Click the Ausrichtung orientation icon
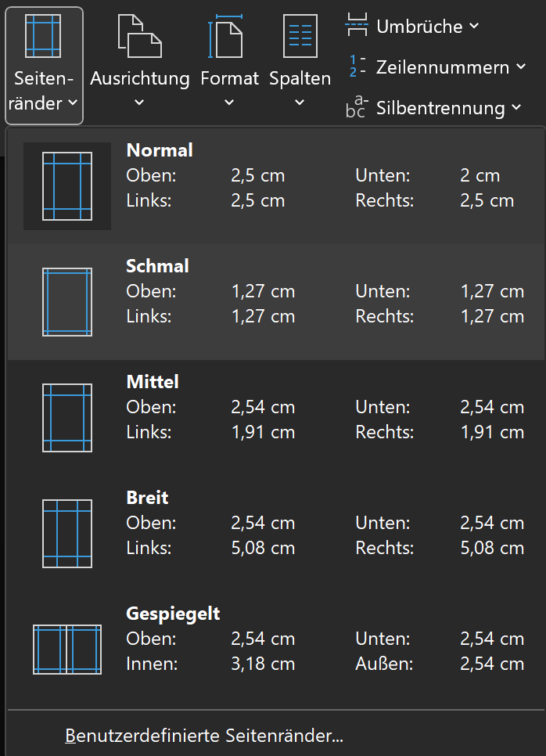 (x=139, y=36)
